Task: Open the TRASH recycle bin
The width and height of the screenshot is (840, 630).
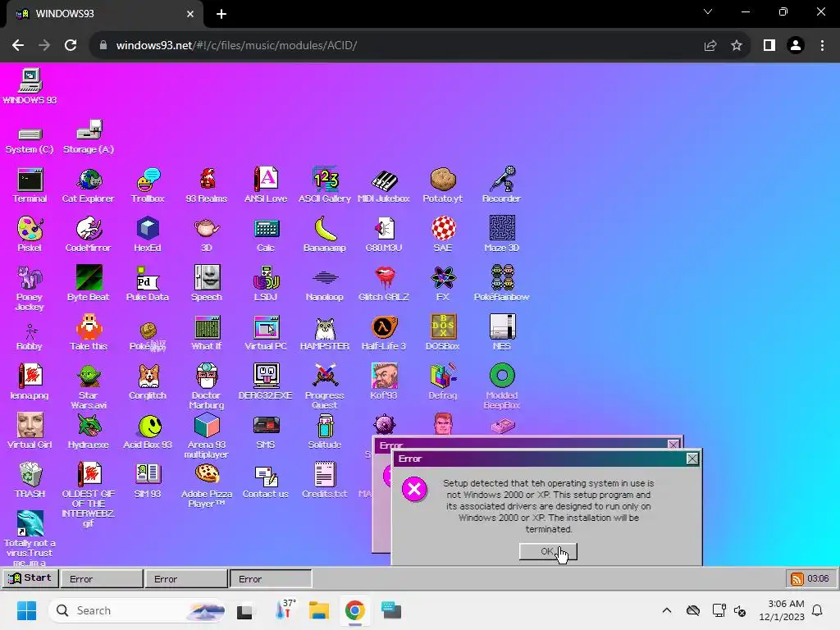Action: [30, 480]
